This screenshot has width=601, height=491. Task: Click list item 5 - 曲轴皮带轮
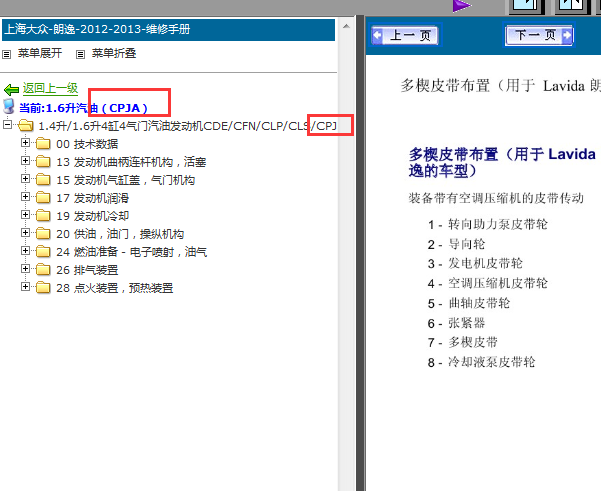[x=469, y=304]
